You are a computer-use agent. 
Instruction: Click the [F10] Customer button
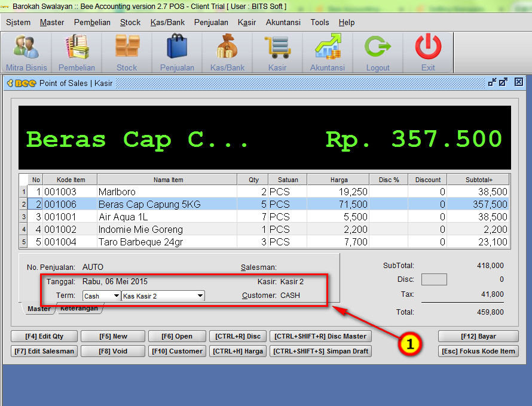click(177, 351)
